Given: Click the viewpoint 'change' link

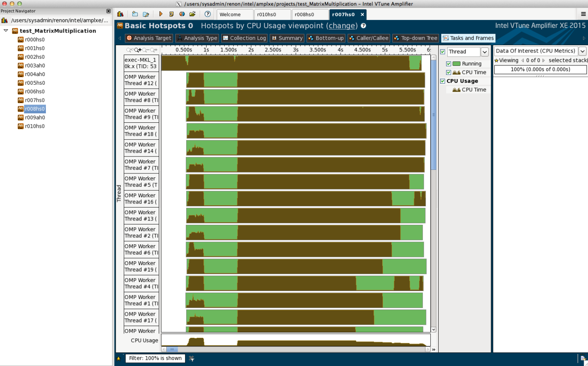Looking at the screenshot, I should pos(341,26).
